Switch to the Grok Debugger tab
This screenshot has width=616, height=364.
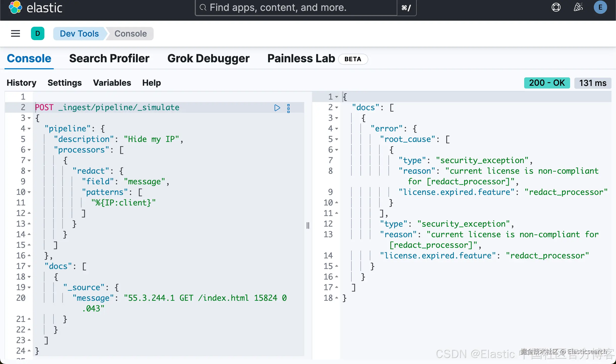pos(208,58)
